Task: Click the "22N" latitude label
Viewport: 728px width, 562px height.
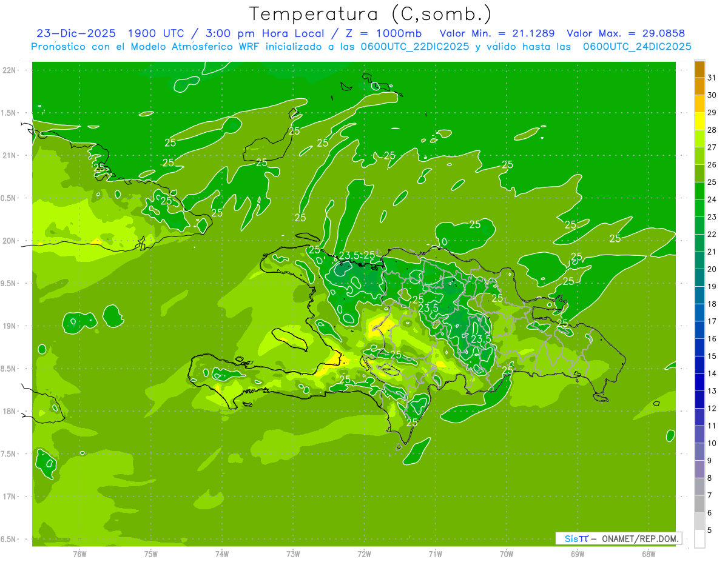Action: (9, 70)
